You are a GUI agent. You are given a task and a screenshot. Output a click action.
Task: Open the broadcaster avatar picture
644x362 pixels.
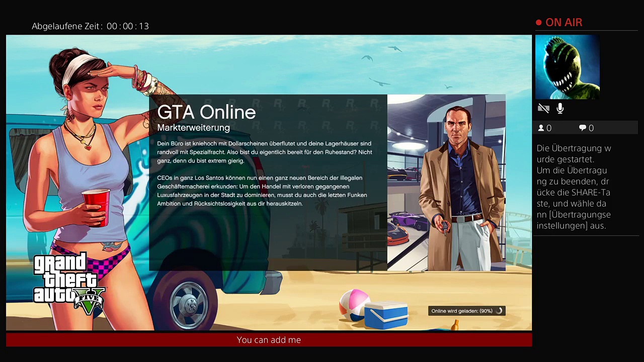click(x=567, y=67)
